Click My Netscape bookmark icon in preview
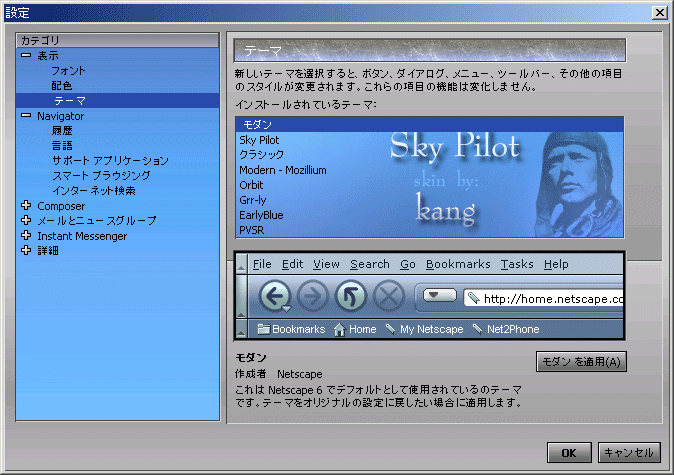674x475 pixels. coord(390,329)
